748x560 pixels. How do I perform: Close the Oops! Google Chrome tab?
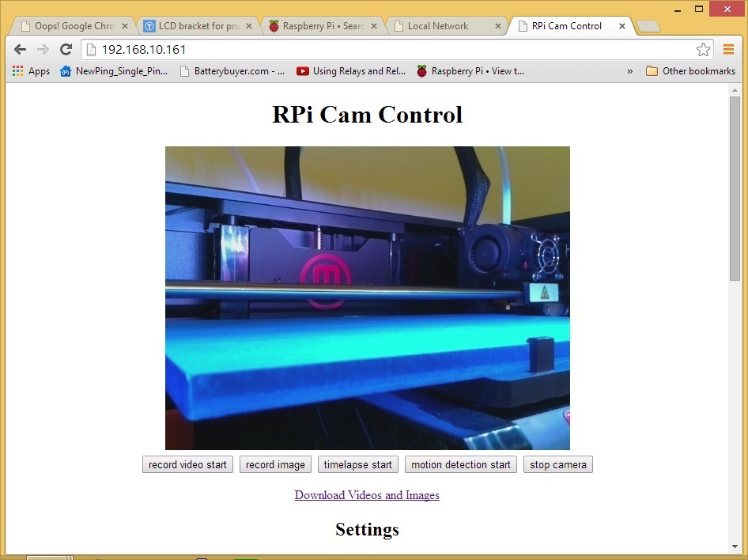point(125,26)
